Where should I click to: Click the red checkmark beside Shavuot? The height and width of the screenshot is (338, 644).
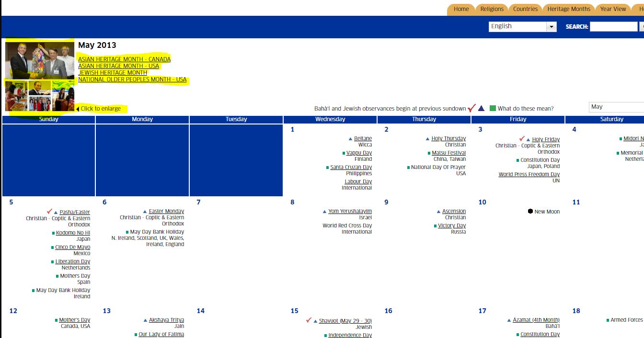(x=309, y=320)
